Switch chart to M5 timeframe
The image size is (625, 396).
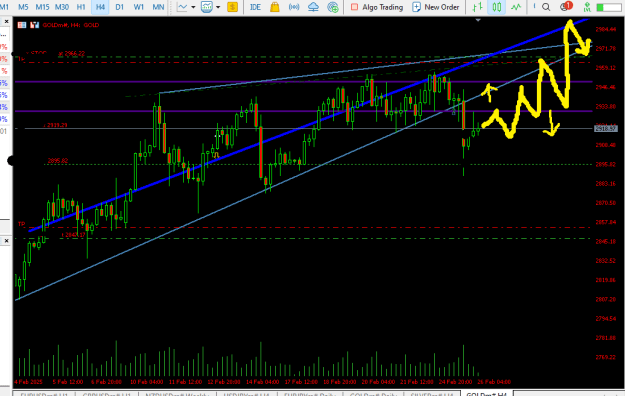coord(23,7)
